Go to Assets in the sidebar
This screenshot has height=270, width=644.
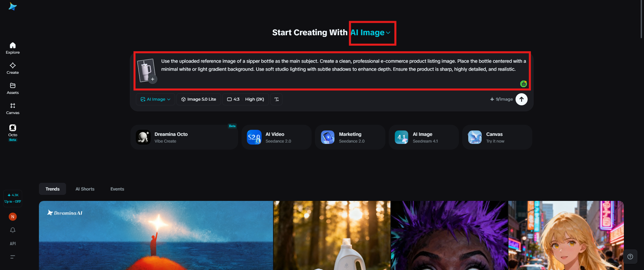point(13,88)
